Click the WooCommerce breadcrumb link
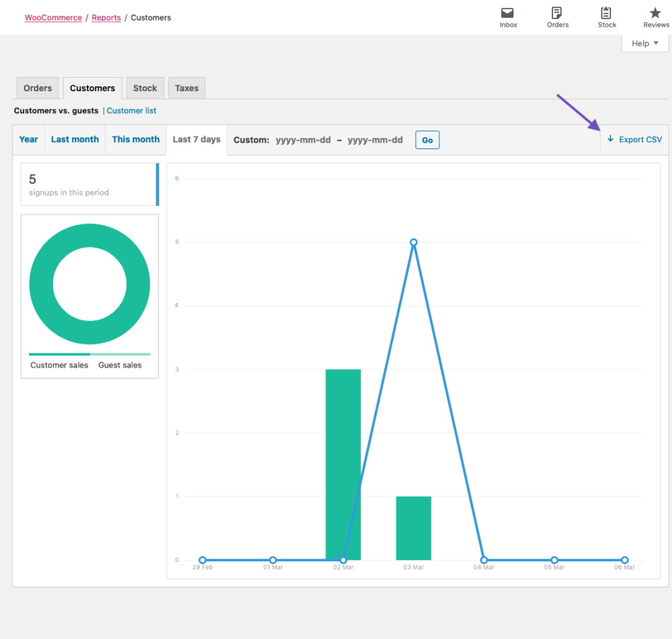672x639 pixels. pyautogui.click(x=53, y=18)
